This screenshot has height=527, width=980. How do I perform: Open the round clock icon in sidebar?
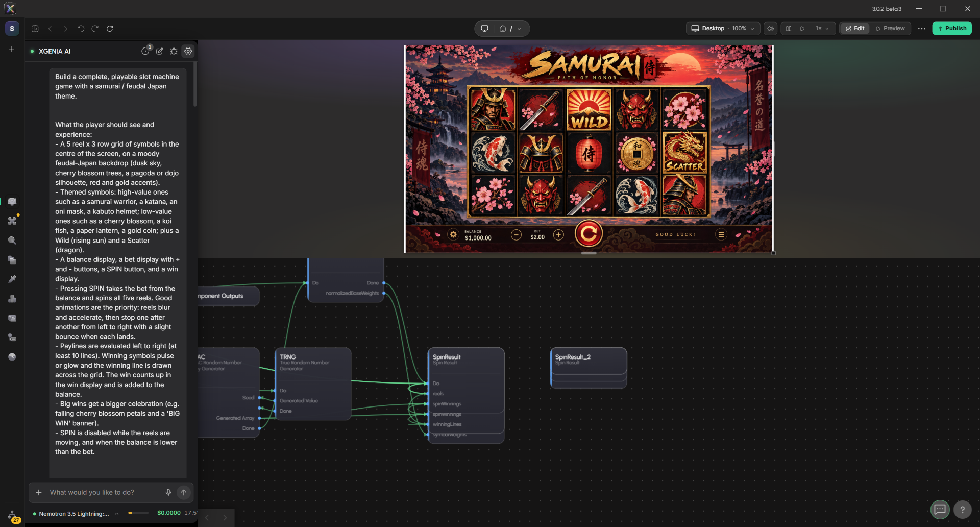point(12,356)
